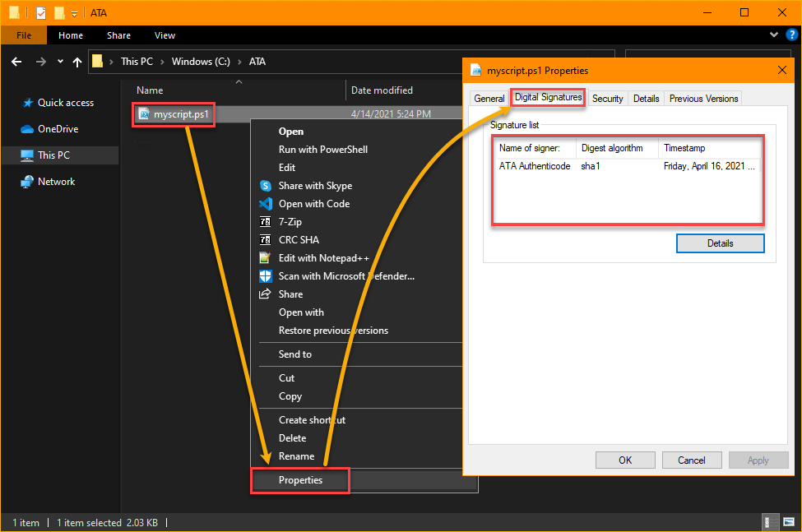Screen dimensions: 802x532
Task: Click the Share icon in context menu
Action: pyautogui.click(x=265, y=294)
